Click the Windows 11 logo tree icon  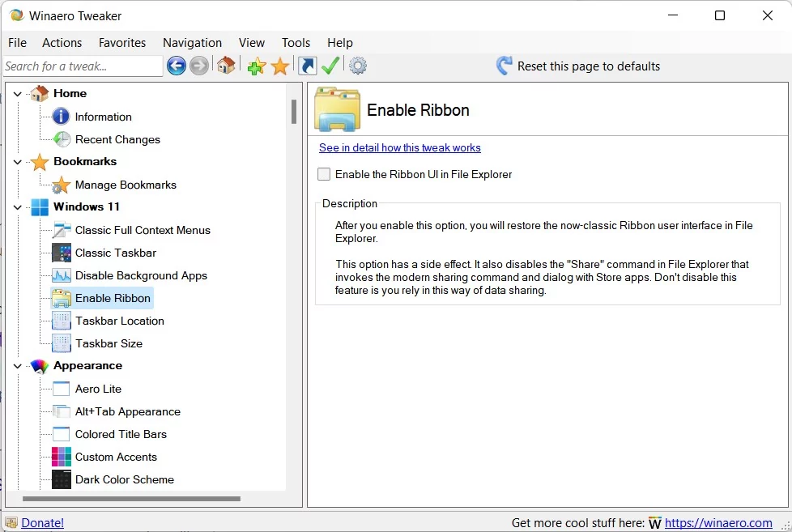[40, 207]
